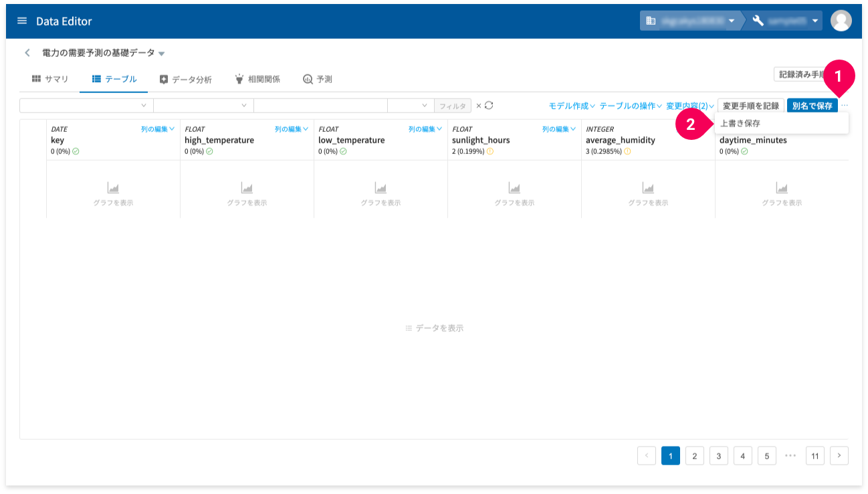Image resolution: width=868 pixels, height=494 pixels.
Task: Click the green check under daytime_minutes
Action: click(744, 152)
